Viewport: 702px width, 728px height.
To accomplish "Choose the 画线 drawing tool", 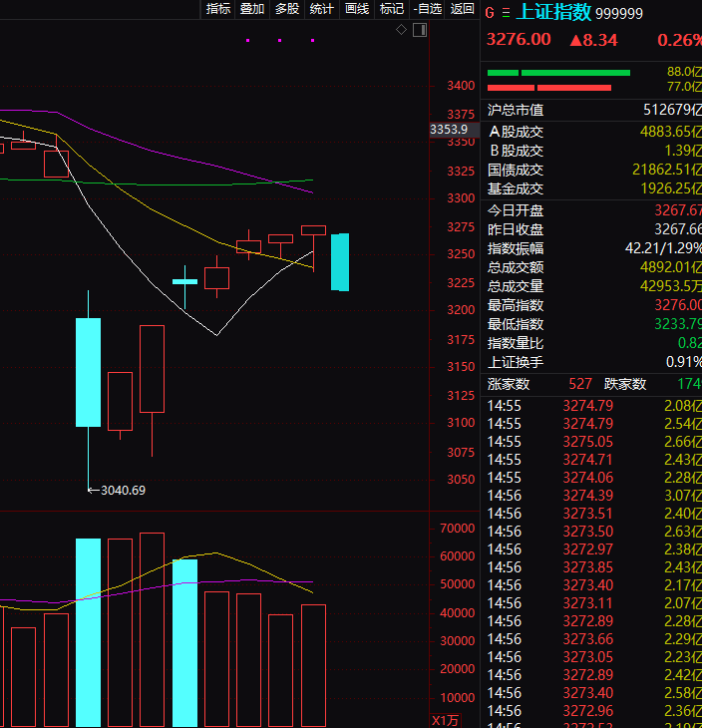I will coord(357,9).
